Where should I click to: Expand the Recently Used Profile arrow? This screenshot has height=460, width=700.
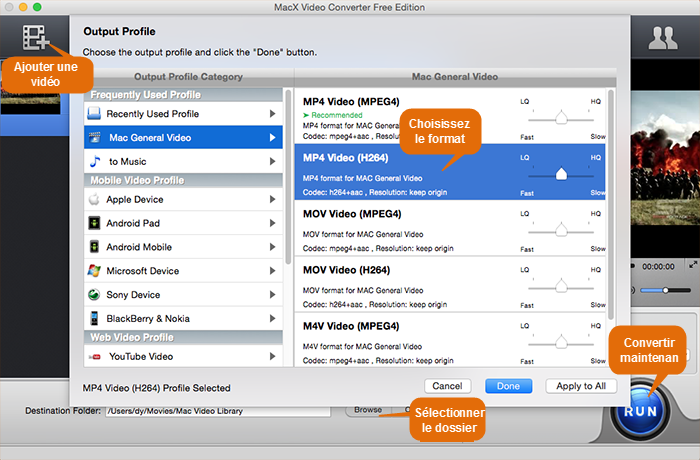pos(272,113)
